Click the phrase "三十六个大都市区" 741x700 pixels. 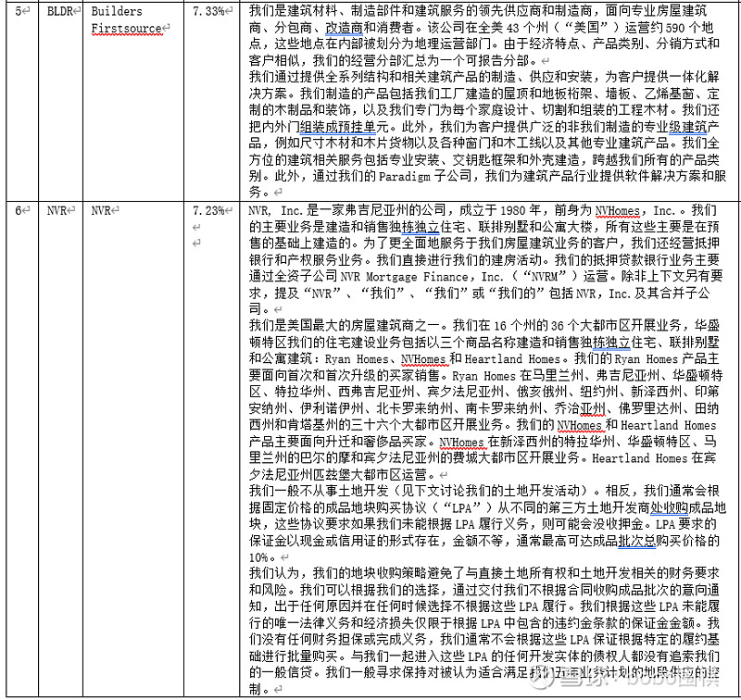click(402, 425)
